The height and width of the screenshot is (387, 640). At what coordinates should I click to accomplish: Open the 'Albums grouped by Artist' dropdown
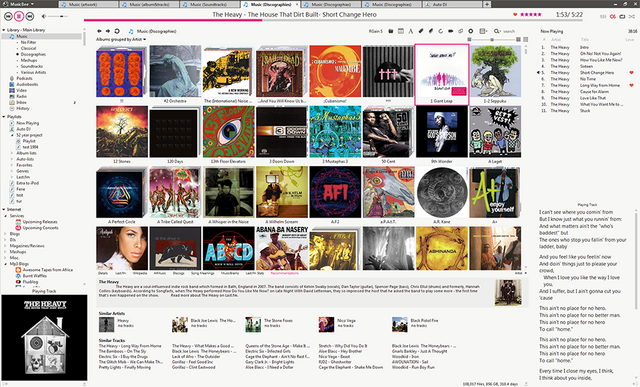(x=121, y=39)
